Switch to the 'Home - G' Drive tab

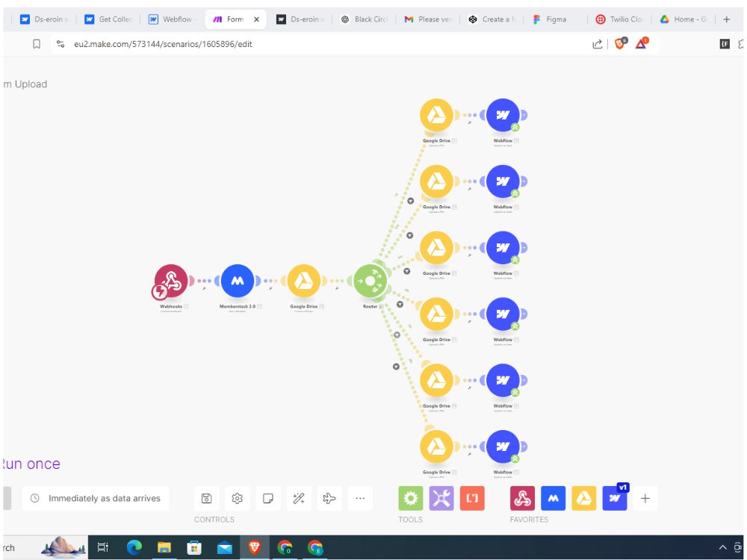(x=684, y=19)
